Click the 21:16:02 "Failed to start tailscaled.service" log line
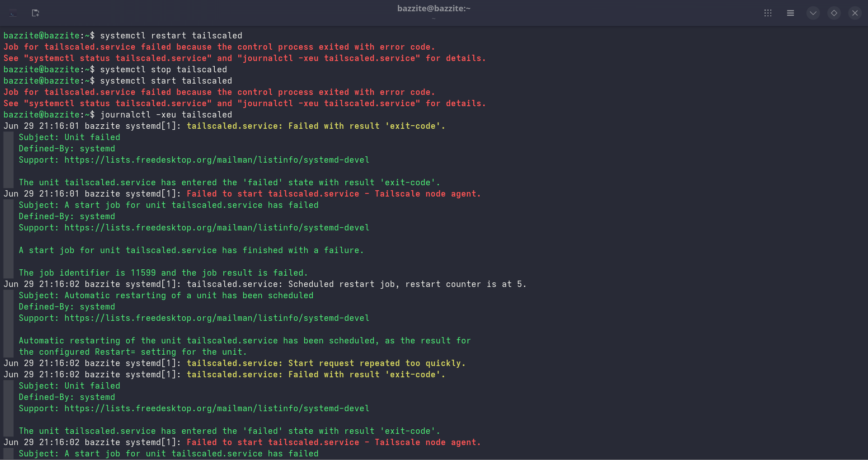The width and height of the screenshot is (868, 460). point(242,442)
